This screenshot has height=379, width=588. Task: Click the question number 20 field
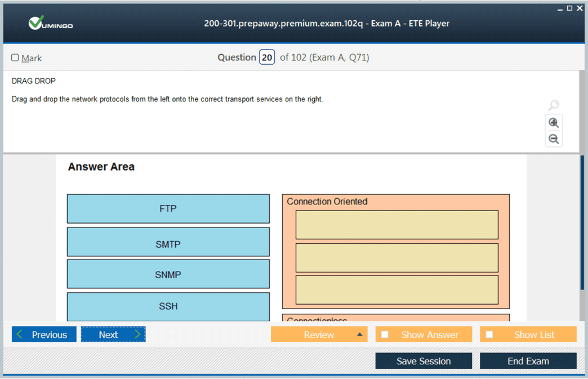(267, 57)
